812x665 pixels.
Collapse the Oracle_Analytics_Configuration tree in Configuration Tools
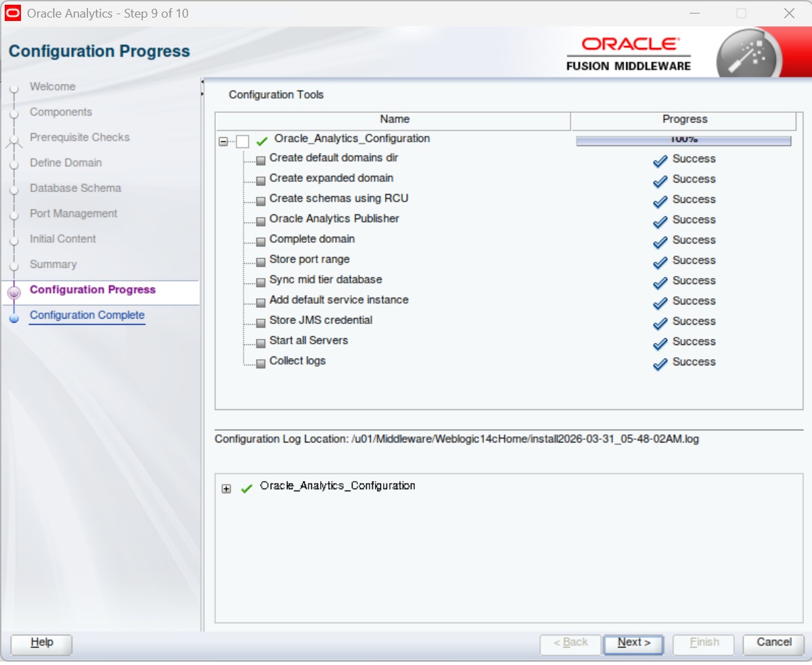tap(223, 141)
